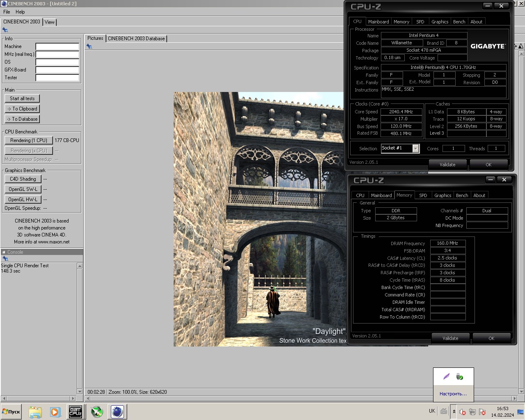Click the Rendering (1 CPU) button
Screen dimensions: 525x420
point(29,140)
